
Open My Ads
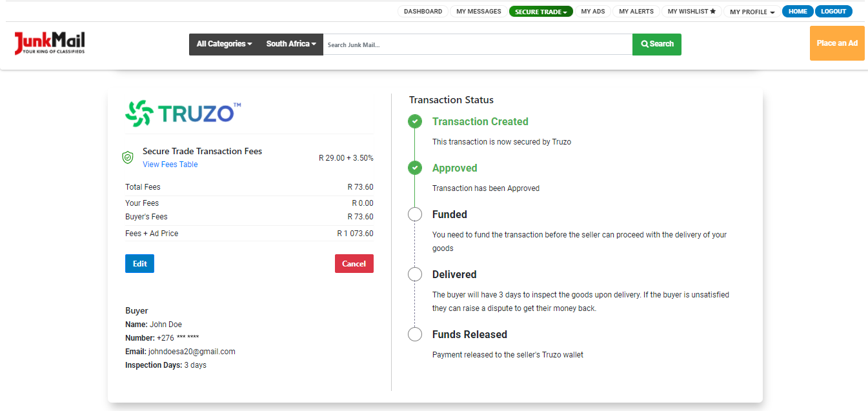coord(593,12)
